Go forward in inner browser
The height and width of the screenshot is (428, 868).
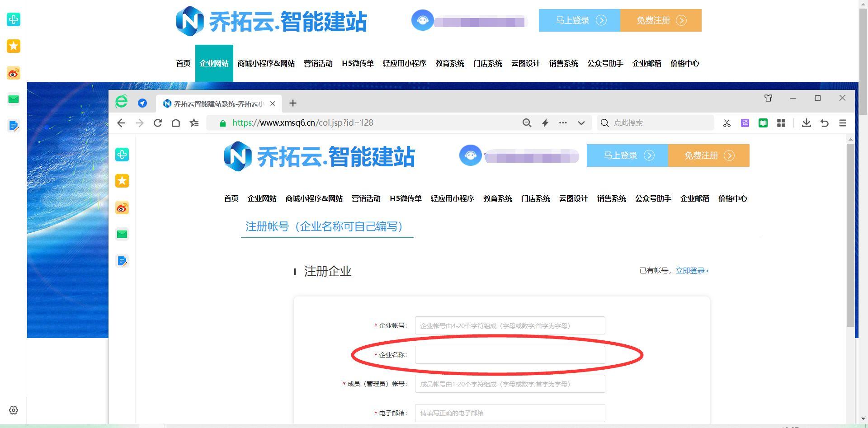[x=140, y=123]
